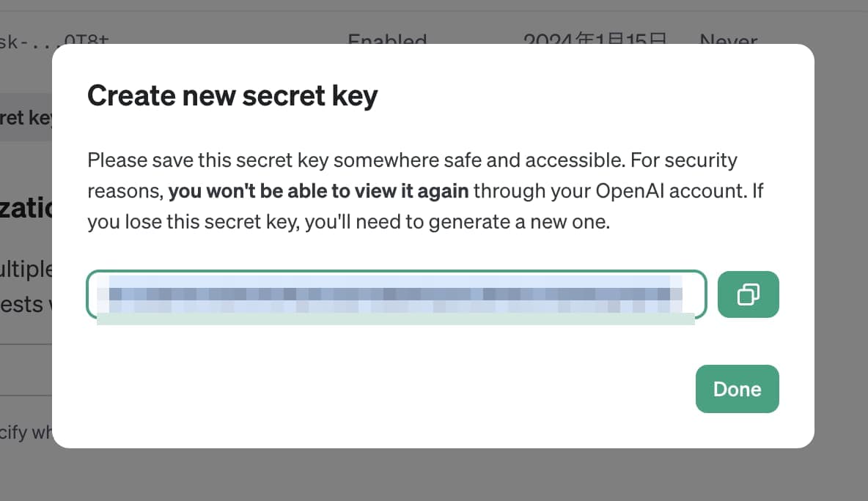The image size is (868, 501).
Task: Click the partly hidden 'ret key' button
Action: [26, 117]
